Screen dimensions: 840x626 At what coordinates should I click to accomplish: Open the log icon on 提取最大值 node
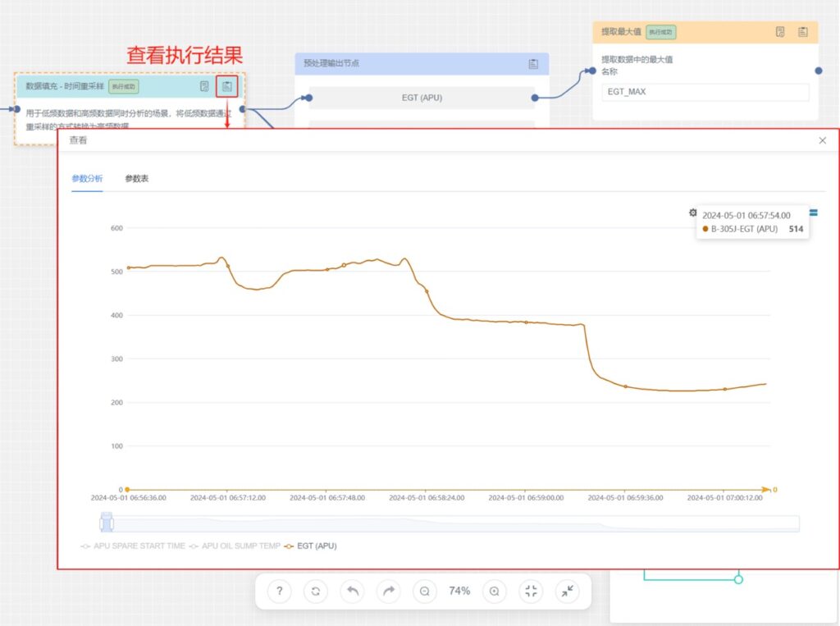coord(780,32)
